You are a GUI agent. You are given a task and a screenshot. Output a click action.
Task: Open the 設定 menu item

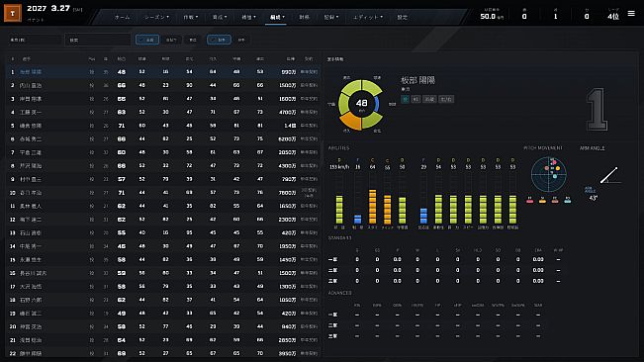click(402, 17)
